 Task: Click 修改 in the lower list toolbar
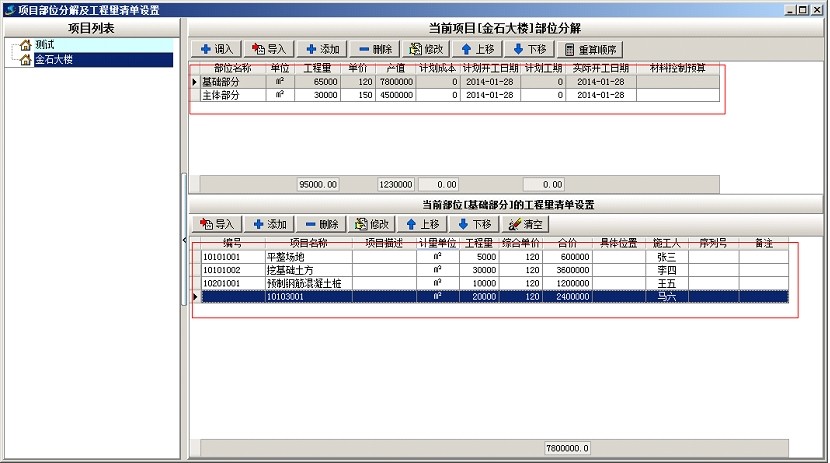tap(373, 225)
